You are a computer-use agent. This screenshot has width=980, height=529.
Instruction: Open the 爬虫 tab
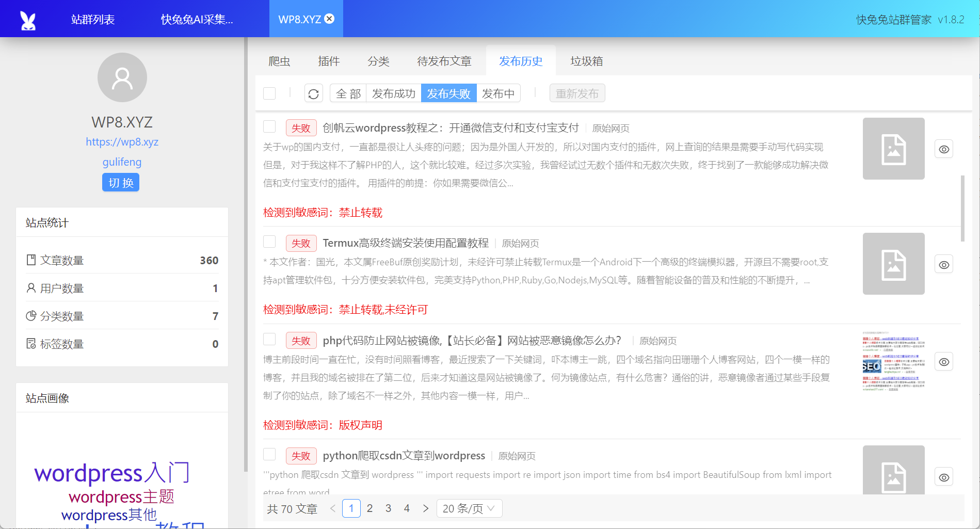[279, 61]
